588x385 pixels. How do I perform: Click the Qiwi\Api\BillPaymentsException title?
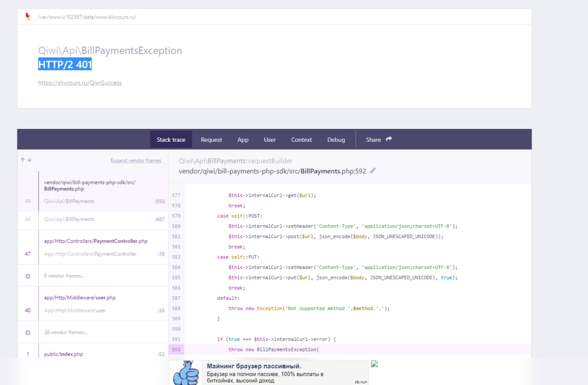click(110, 50)
